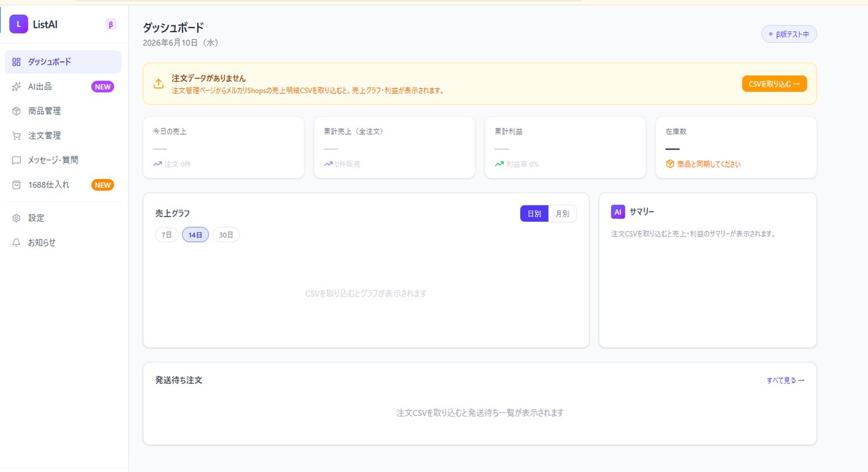Click the purple AI icon beside サマリー
This screenshot has height=472, width=868.
(618, 212)
